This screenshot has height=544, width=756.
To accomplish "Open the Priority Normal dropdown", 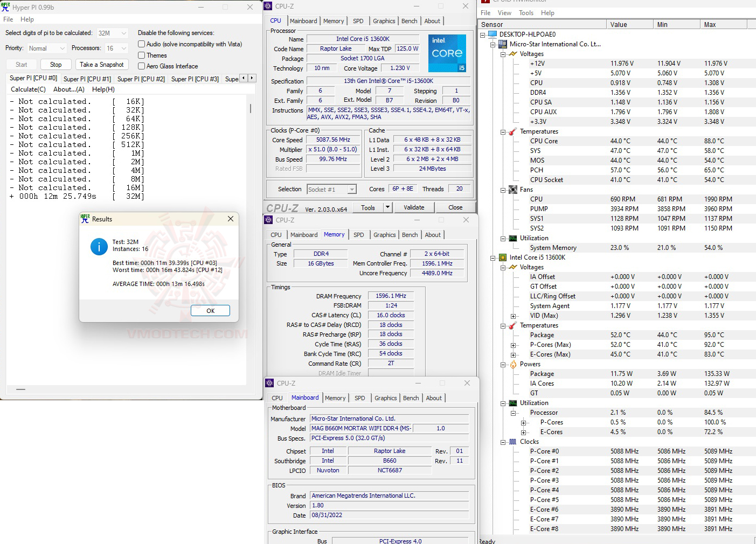I will point(47,48).
